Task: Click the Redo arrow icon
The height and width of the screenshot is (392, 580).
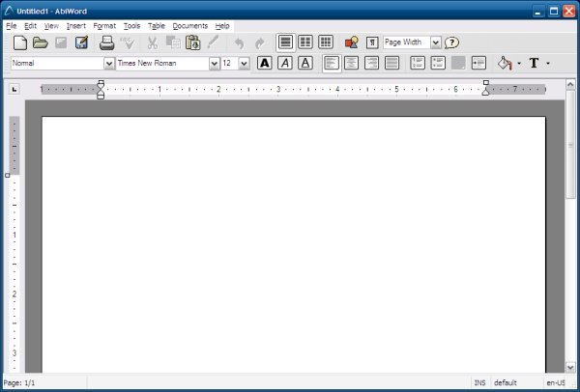Action: [260, 43]
